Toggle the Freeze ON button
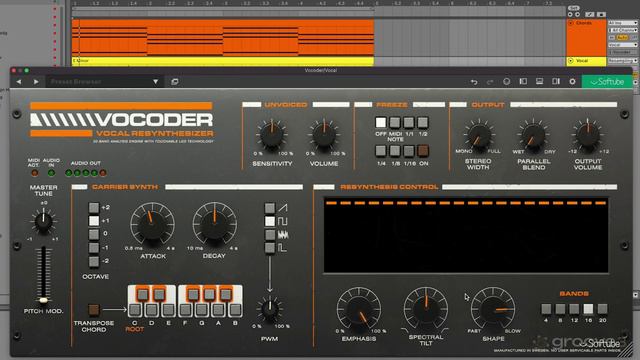 pyautogui.click(x=423, y=151)
